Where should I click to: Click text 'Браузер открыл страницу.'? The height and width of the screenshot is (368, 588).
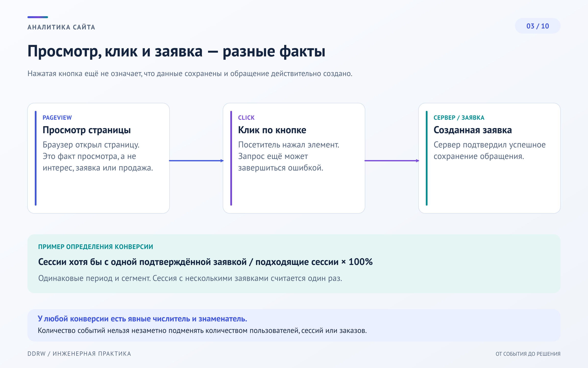(91, 145)
